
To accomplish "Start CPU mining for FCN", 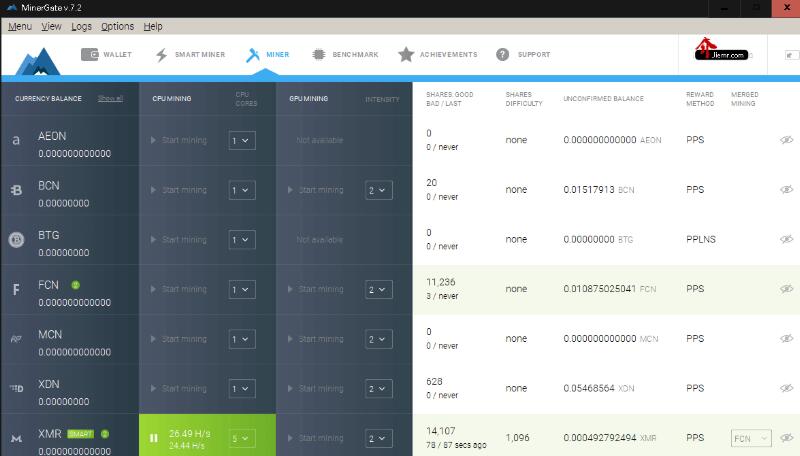I will pos(179,289).
